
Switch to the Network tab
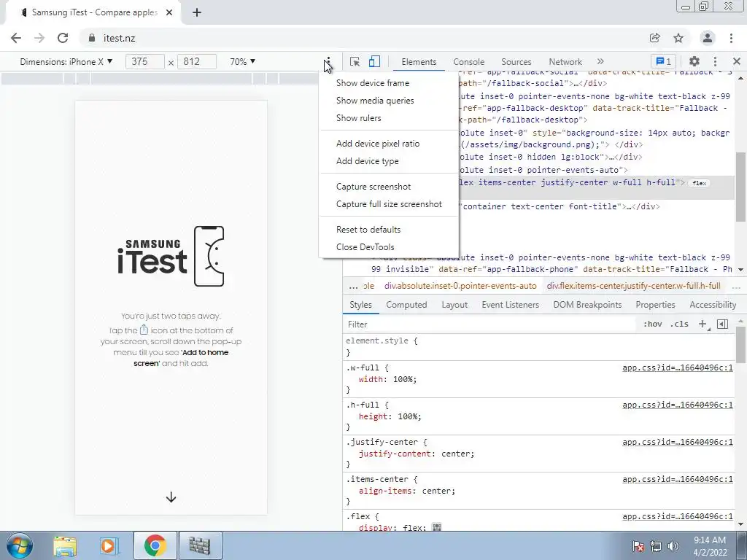565,62
